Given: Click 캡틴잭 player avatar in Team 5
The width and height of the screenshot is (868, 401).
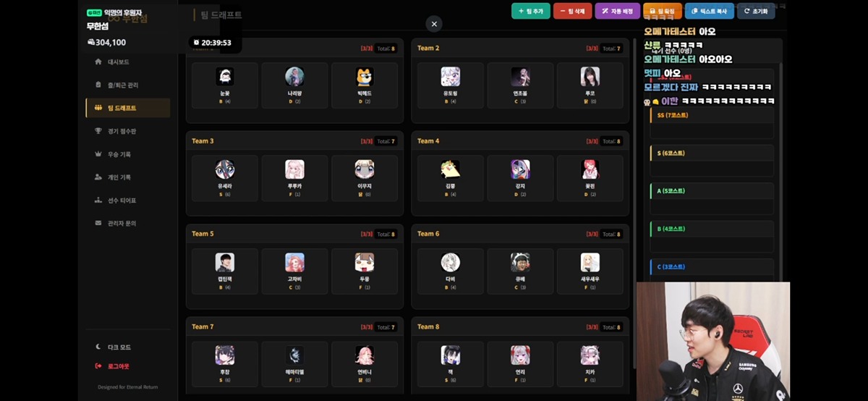Looking at the screenshot, I should click(x=225, y=262).
